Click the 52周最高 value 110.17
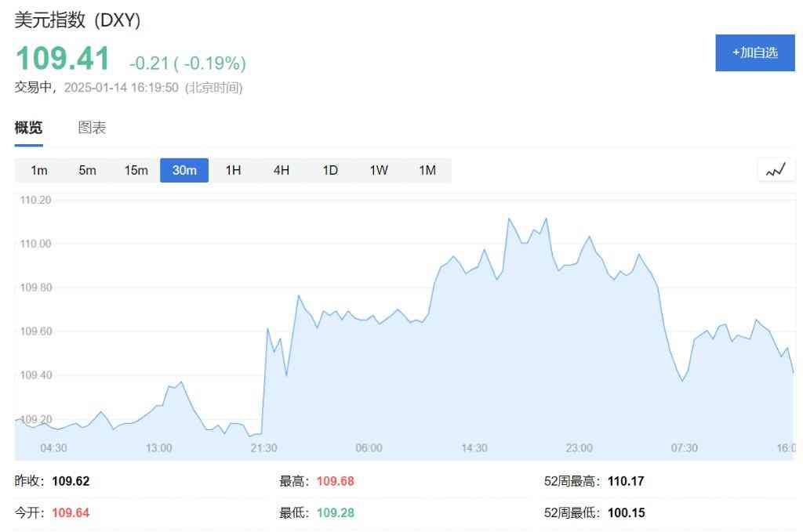This screenshot has height=532, width=803. click(626, 481)
